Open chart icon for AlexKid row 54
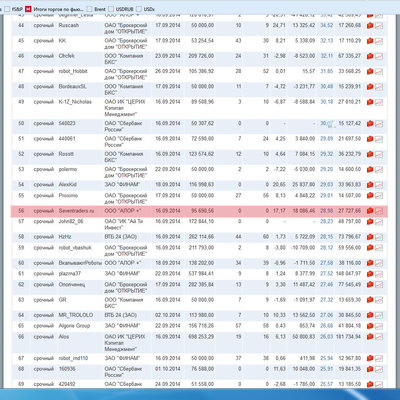Image resolution: width=400 pixels, height=400 pixels. click(x=379, y=185)
